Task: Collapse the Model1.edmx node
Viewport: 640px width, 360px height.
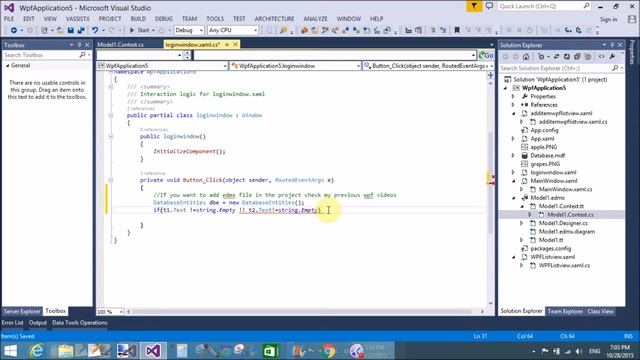Action: coord(513,198)
